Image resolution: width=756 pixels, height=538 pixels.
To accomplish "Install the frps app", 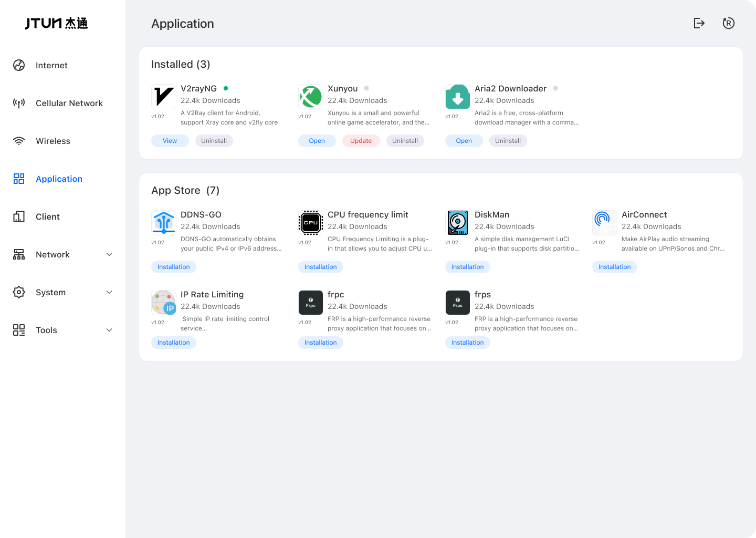I will pos(468,343).
